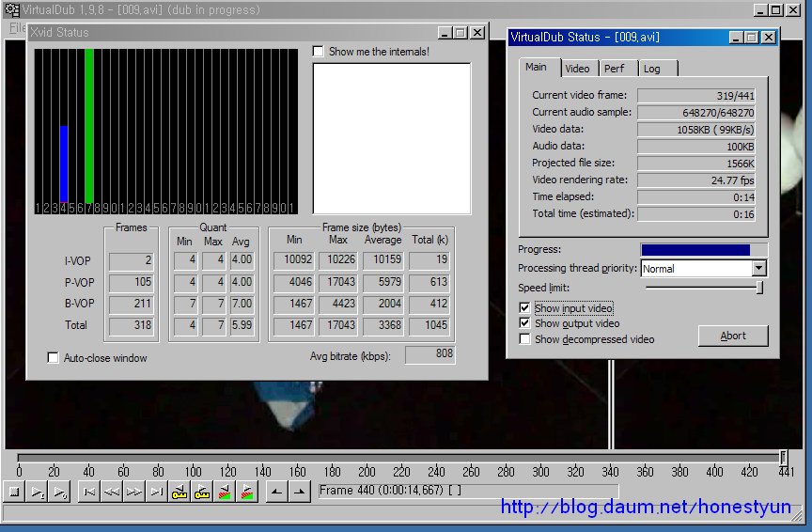Enable Show me the internals checkbox

[x=318, y=52]
